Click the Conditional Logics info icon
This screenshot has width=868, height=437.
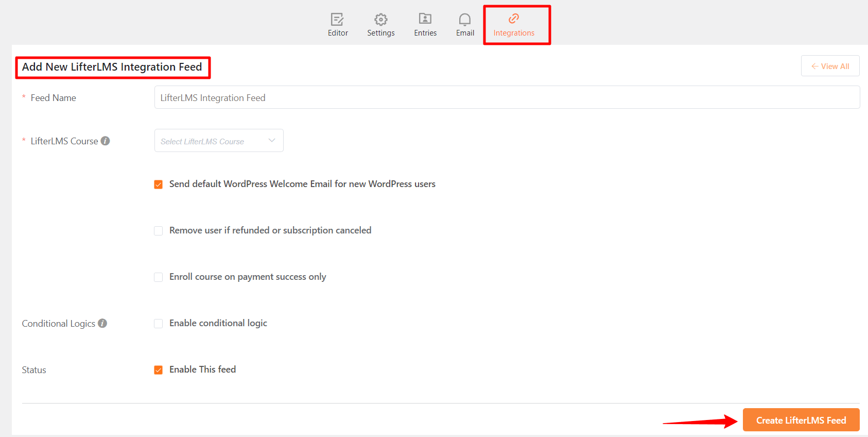[102, 323]
